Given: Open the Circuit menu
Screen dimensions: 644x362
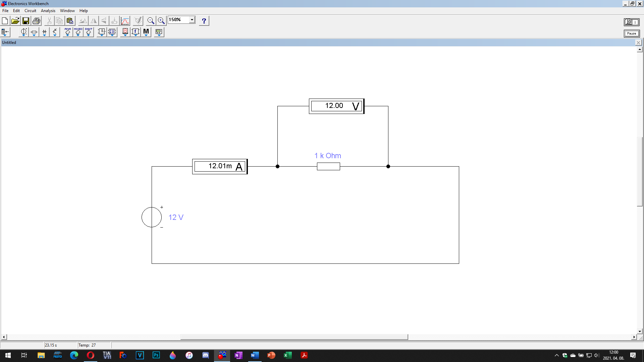Looking at the screenshot, I should [x=30, y=11].
